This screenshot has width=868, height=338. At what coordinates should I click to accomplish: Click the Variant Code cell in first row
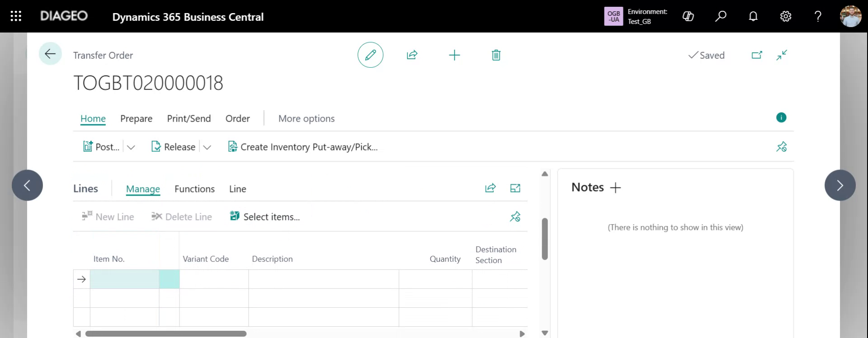tap(214, 279)
